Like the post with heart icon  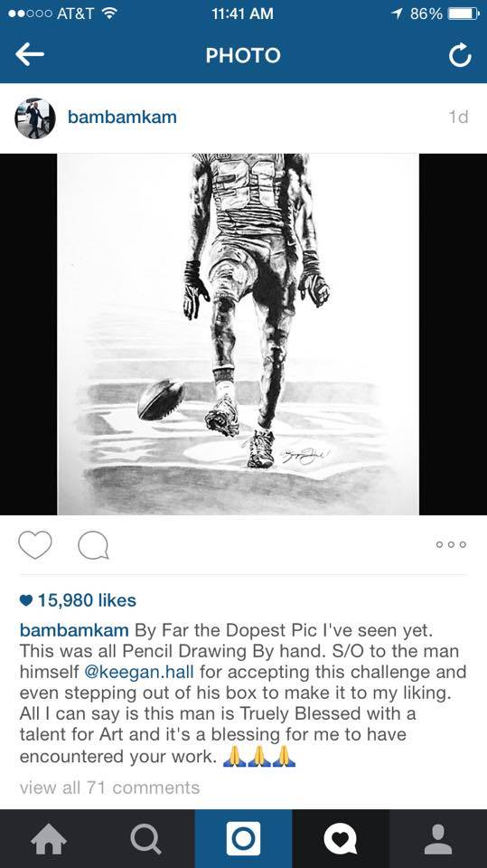35,544
